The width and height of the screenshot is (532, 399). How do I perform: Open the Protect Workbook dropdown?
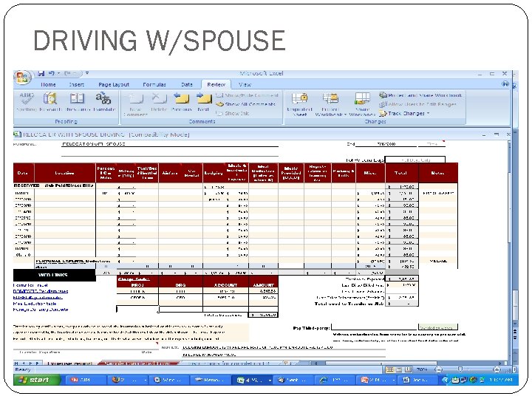click(330, 104)
